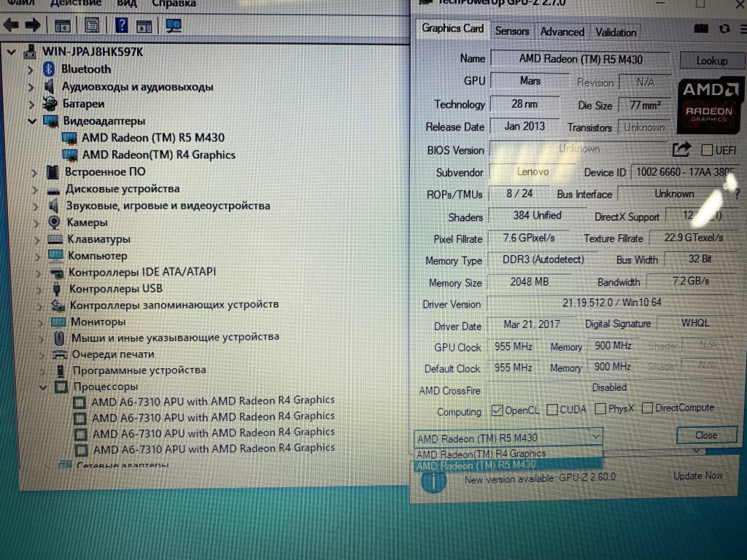Image resolution: width=747 pixels, height=560 pixels.
Task: Switch to the Advanced tab
Action: 562,32
